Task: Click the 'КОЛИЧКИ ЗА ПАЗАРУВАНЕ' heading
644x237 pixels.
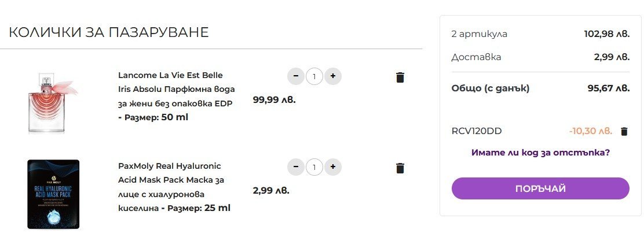Action: tap(109, 32)
